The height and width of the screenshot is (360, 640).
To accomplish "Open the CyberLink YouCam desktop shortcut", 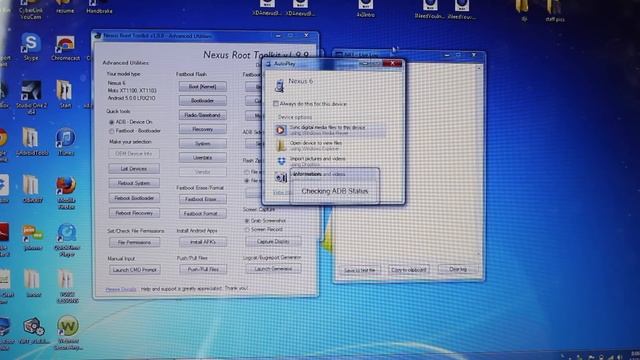I will pyautogui.click(x=31, y=9).
